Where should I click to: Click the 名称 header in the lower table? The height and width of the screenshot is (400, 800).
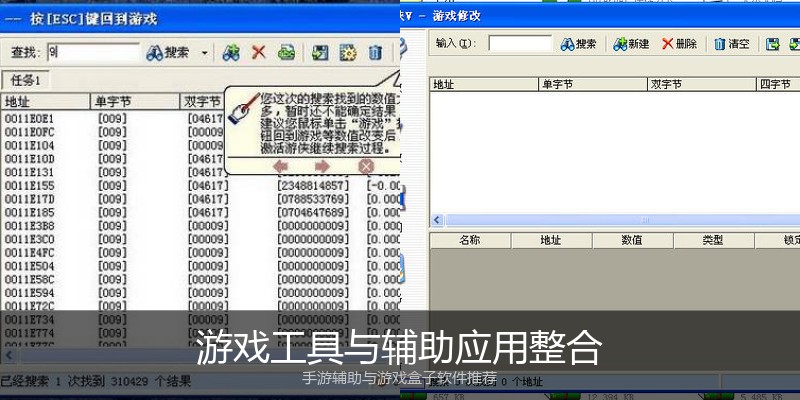click(470, 241)
